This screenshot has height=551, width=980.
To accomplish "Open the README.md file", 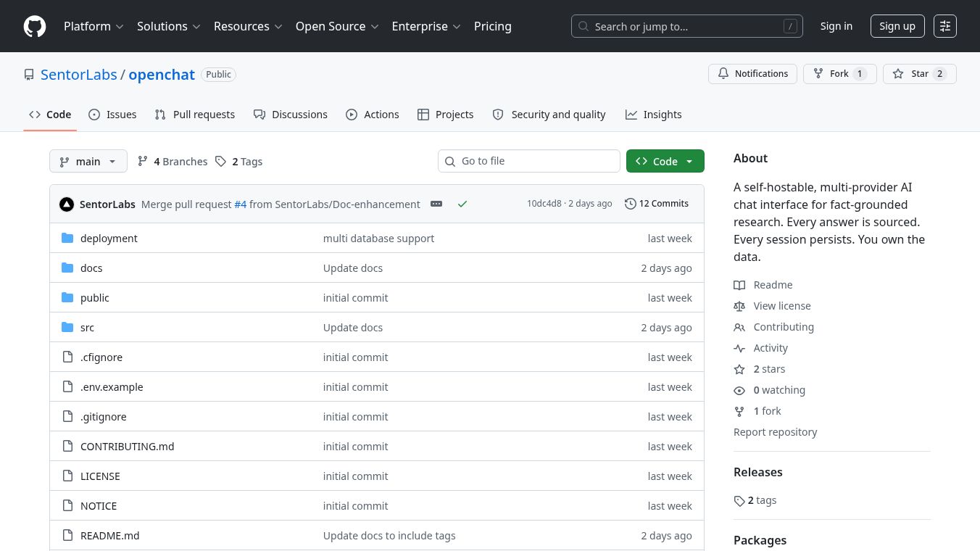I will click(110, 536).
